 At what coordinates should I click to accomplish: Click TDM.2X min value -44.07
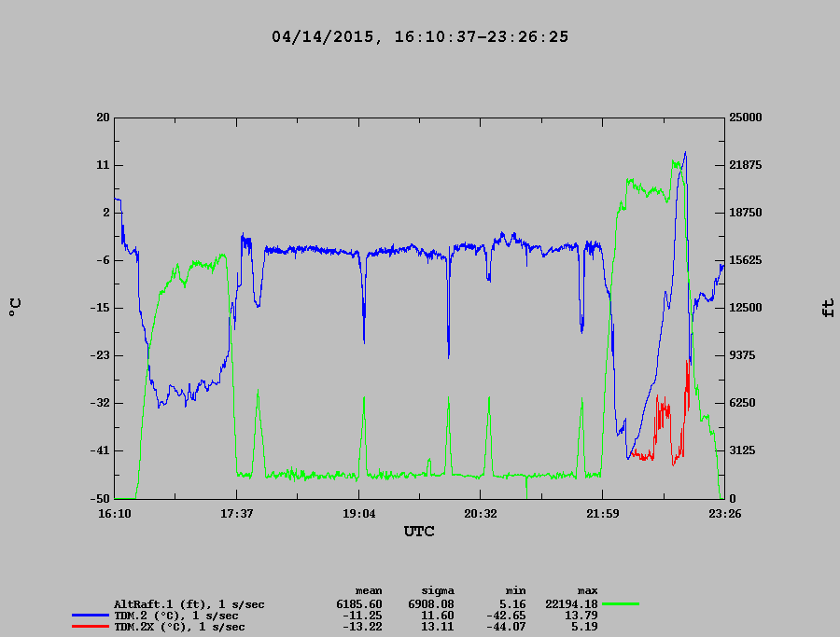(x=506, y=627)
